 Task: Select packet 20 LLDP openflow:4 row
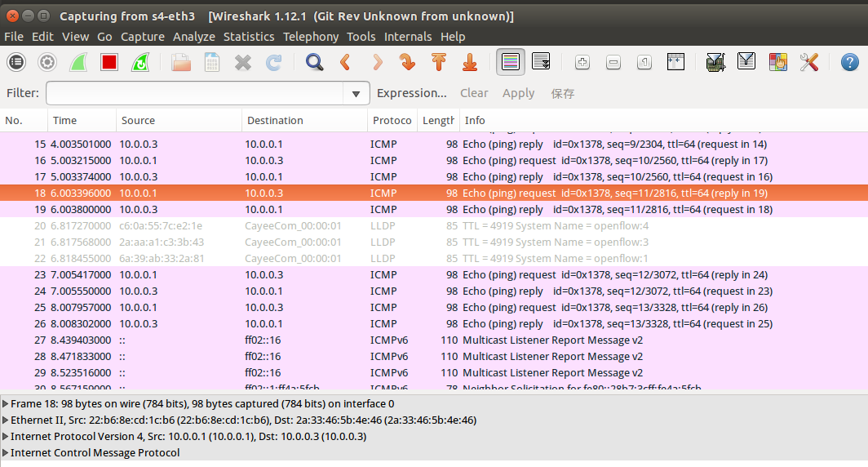434,226
